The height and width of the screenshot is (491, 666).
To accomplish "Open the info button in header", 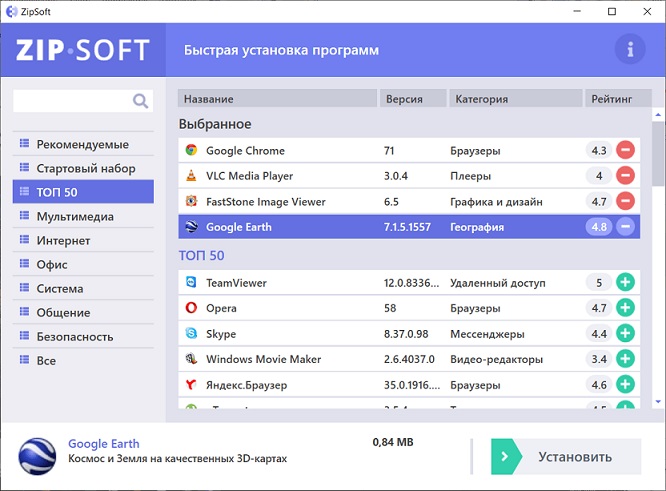I will pyautogui.click(x=630, y=49).
